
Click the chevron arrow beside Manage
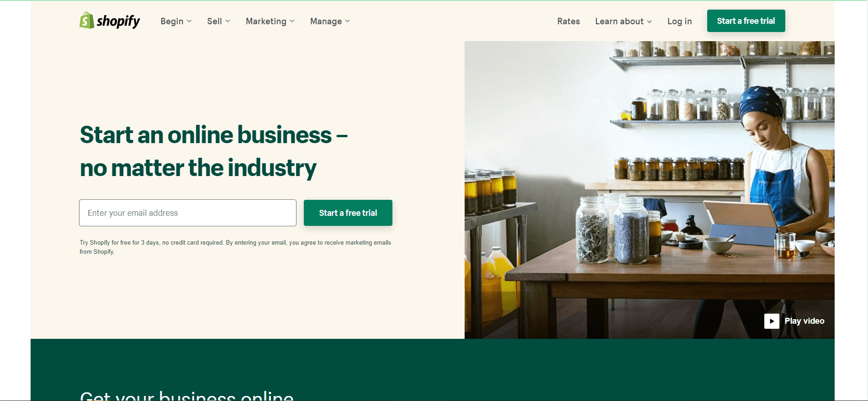[347, 21]
